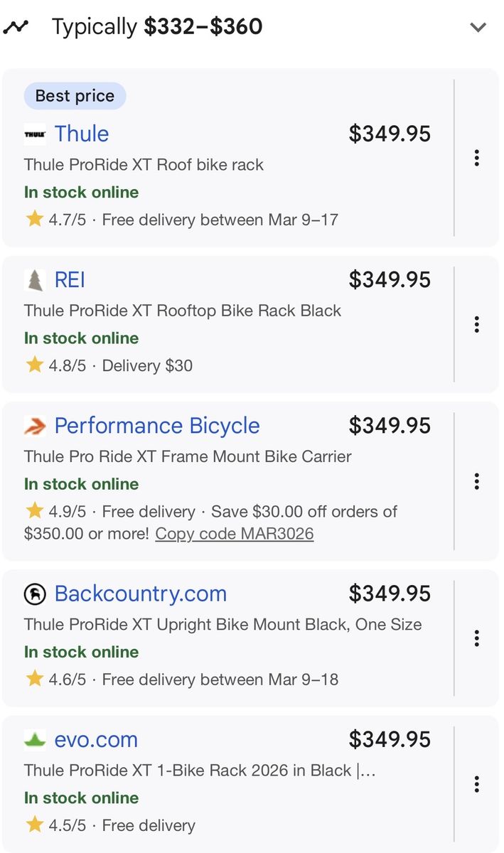Click the price trend graph icon
Image resolution: width=504 pixels, height=853 pixels.
point(16,27)
